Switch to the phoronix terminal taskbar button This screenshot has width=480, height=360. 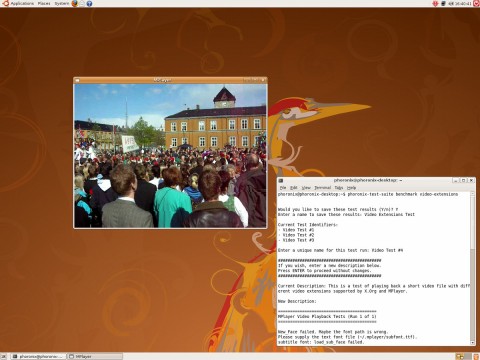click(x=38, y=356)
